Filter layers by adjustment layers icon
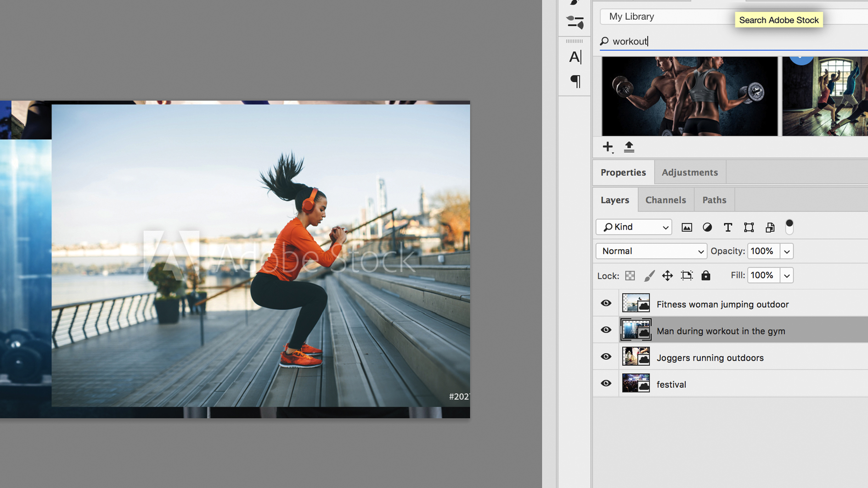The width and height of the screenshot is (868, 488). (x=707, y=227)
